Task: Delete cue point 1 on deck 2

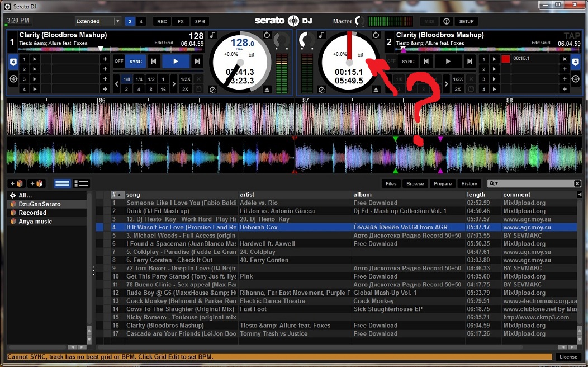Action: click(x=565, y=59)
